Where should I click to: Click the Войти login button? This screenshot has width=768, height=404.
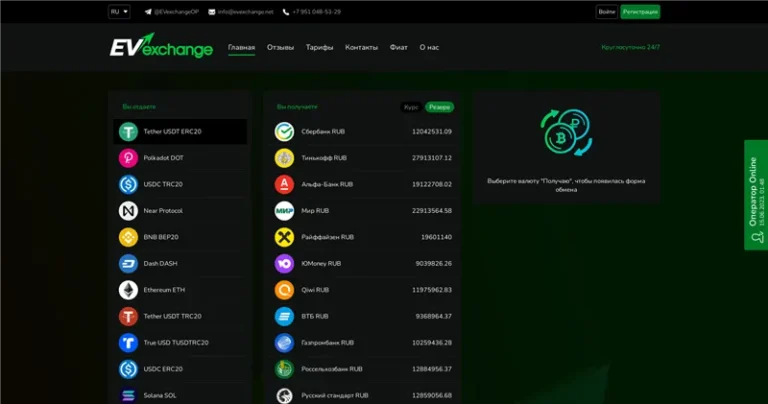[x=606, y=12]
